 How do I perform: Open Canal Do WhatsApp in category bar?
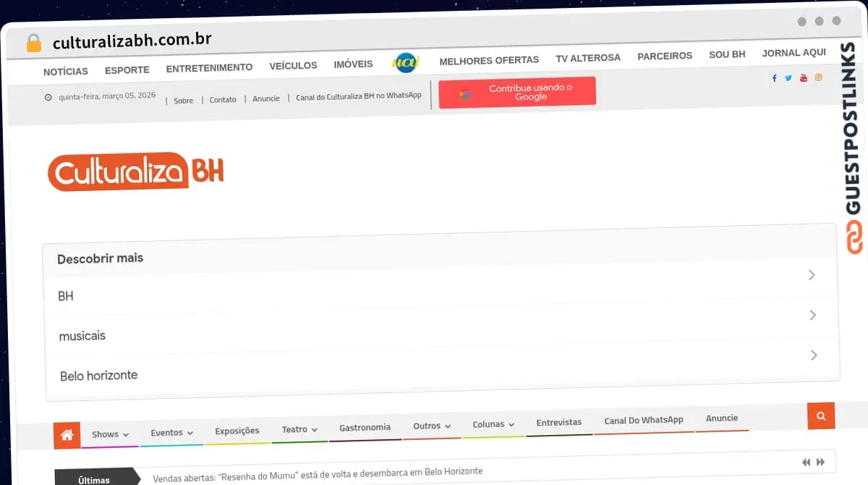[x=644, y=420]
